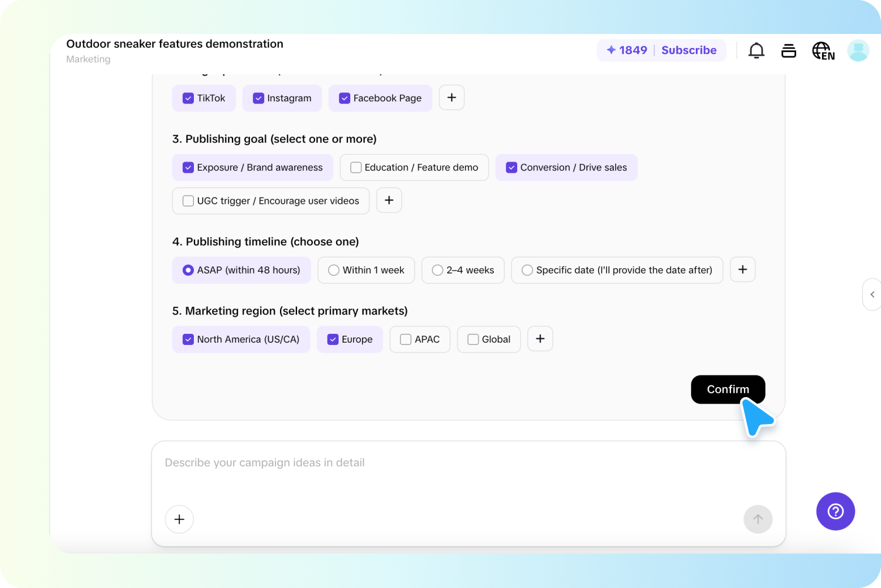Collapse the right side panel chevron

point(872,295)
